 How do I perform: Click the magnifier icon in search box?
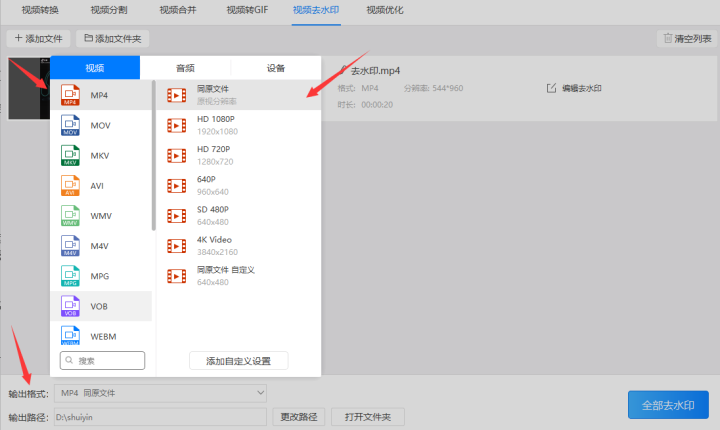coord(69,360)
